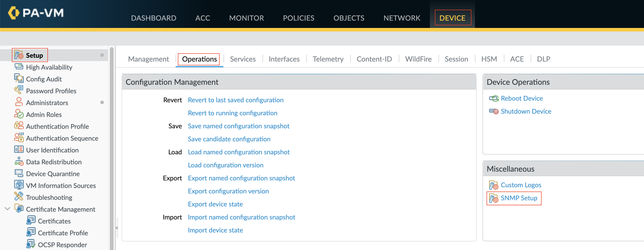Click the Shutdown Device icon

coord(493,111)
